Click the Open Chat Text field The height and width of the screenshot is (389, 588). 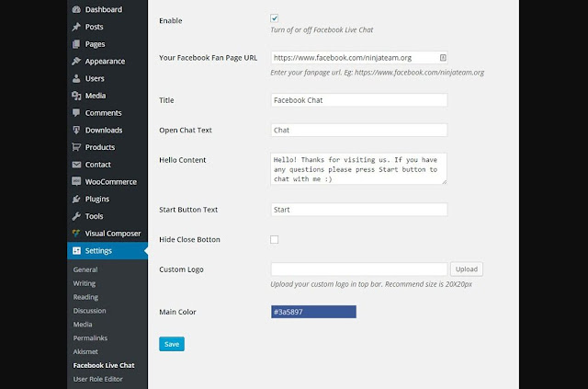coord(359,131)
